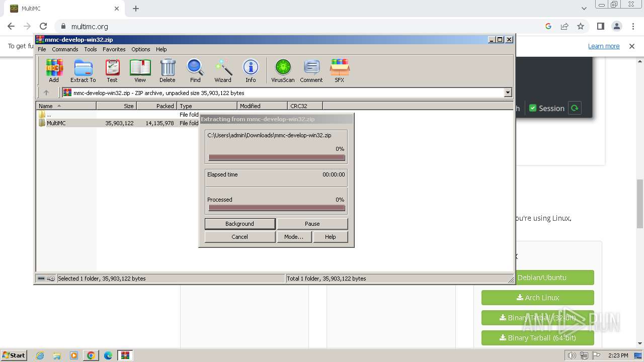
Task: Sort by Name column header
Action: pos(66,106)
